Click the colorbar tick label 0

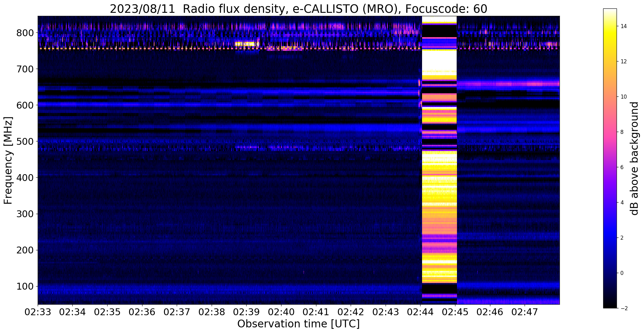622,273
